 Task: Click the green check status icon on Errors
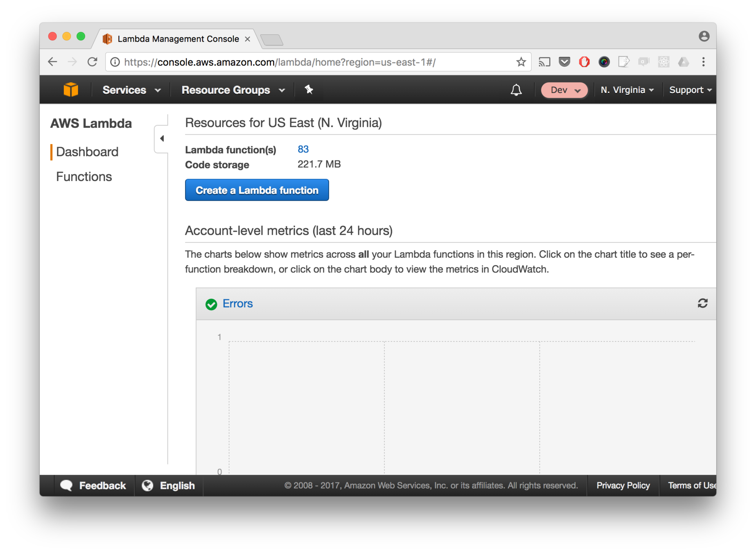point(211,304)
